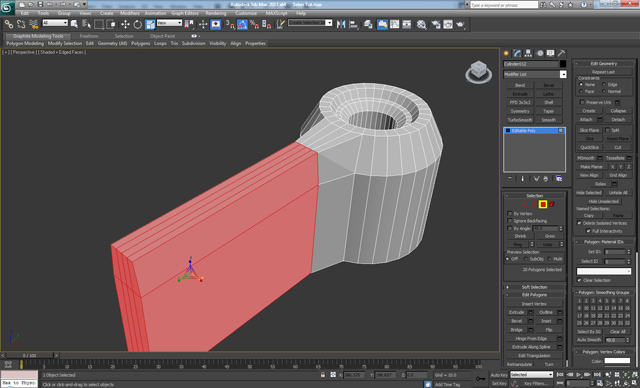Screen dimensions: 640x388
Task: Open the Graph Editors menu
Action: tap(185, 13)
